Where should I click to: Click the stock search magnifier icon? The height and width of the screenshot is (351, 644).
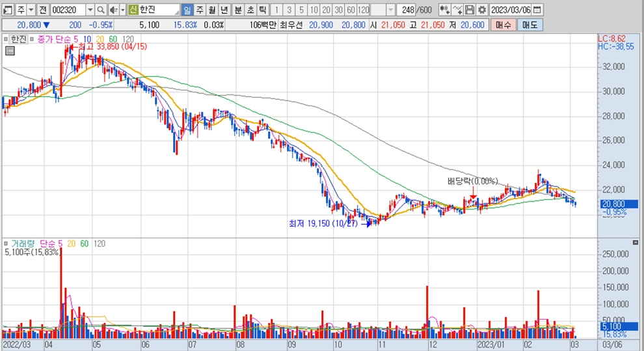[x=101, y=10]
